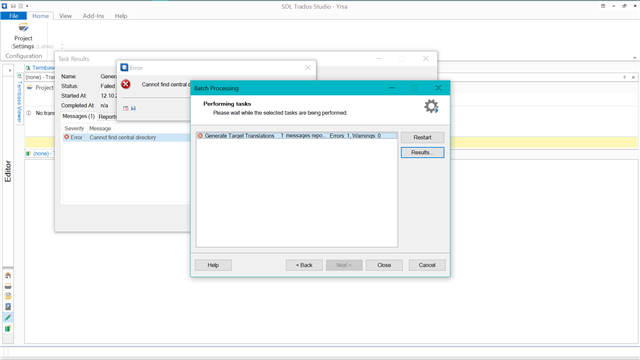Screen dimensions: 640x360
Task: Open the Welcome home view icon
Action: 8,276
